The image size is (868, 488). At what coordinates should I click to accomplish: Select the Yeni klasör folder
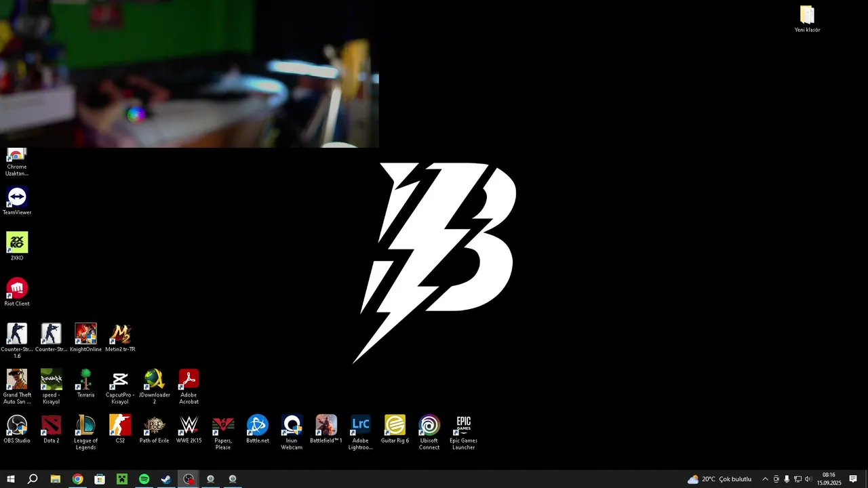(807, 19)
